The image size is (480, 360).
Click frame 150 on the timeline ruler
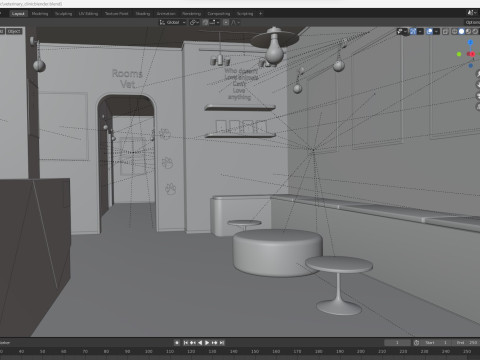tap(255, 351)
